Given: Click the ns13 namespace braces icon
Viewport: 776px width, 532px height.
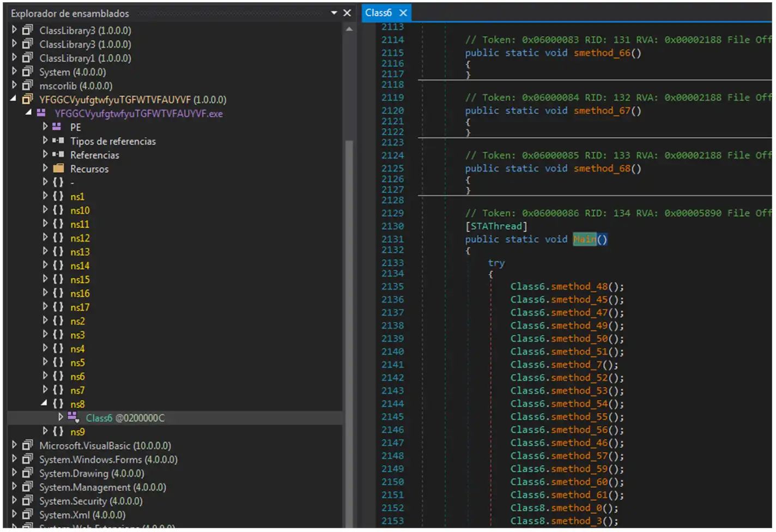Looking at the screenshot, I should [58, 252].
